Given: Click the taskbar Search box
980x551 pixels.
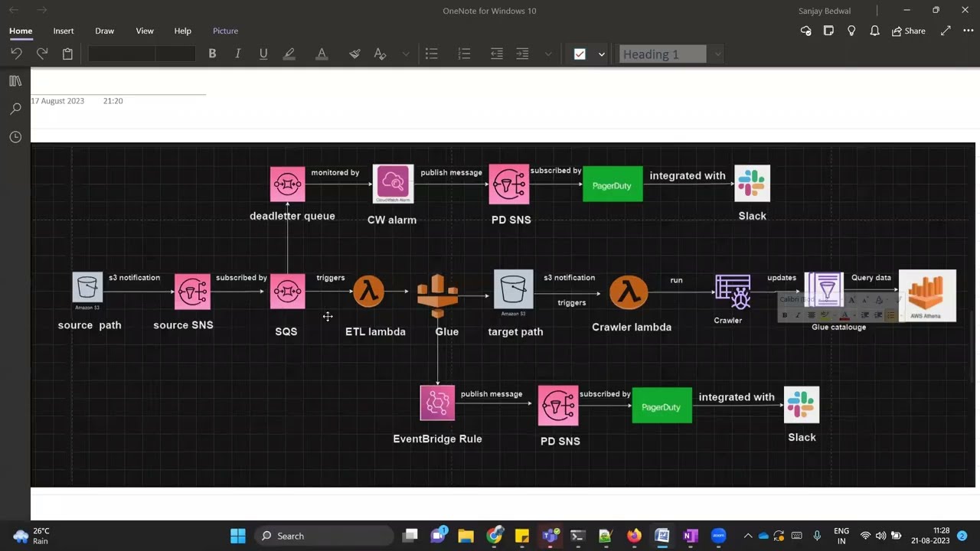Looking at the screenshot, I should tap(323, 536).
